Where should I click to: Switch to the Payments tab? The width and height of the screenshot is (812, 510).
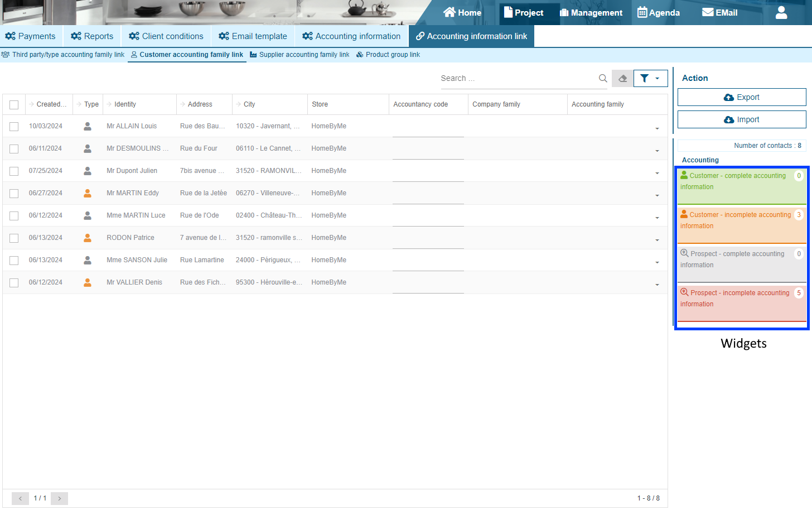[x=31, y=36]
